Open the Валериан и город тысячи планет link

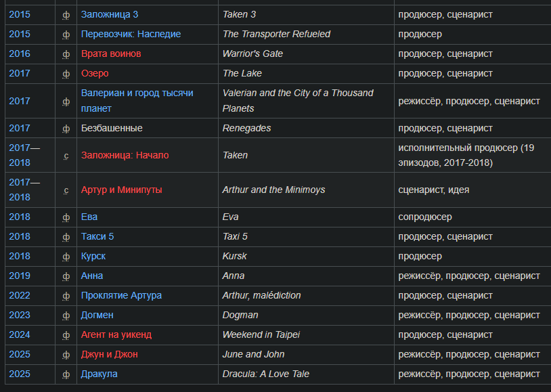coord(137,101)
